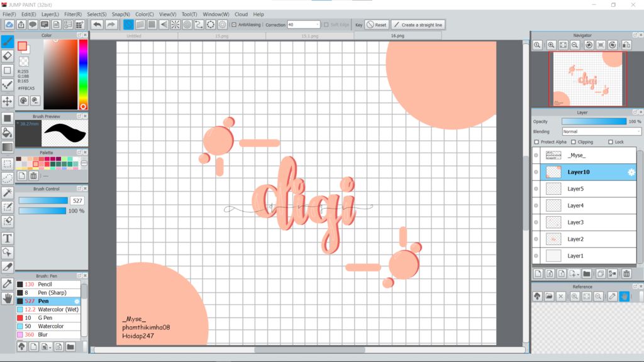Hide Layer2 visibility
The height and width of the screenshot is (362, 644).
536,239
